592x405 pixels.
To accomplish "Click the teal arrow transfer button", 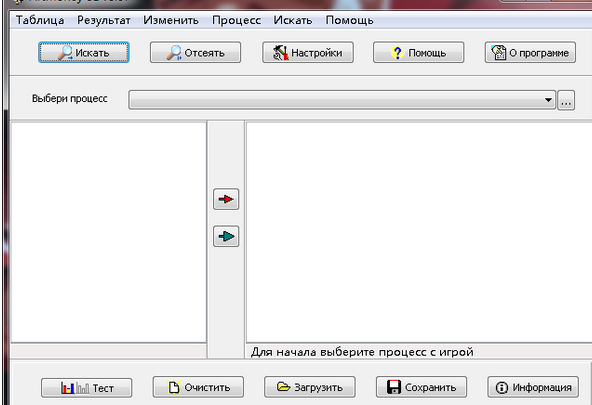I will [x=226, y=236].
